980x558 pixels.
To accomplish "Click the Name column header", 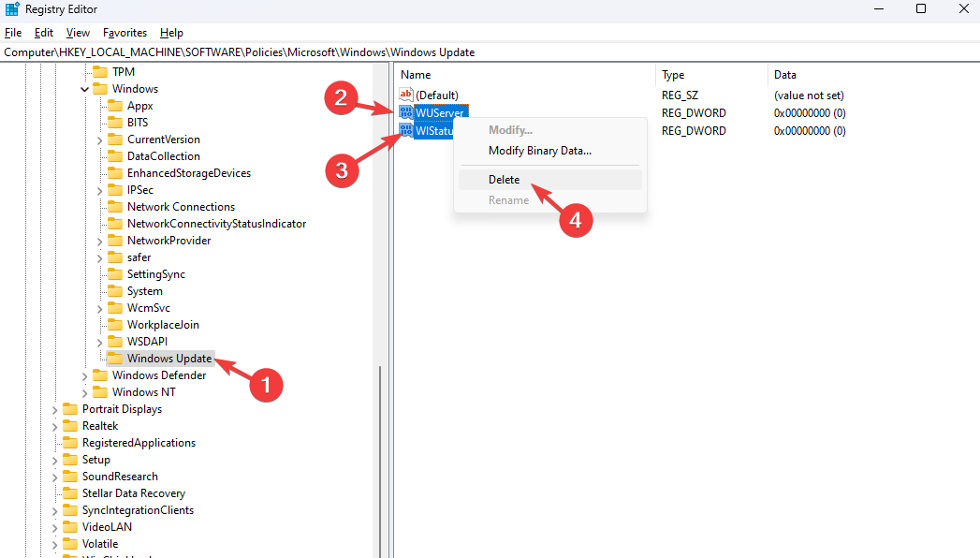I will pyautogui.click(x=525, y=74).
